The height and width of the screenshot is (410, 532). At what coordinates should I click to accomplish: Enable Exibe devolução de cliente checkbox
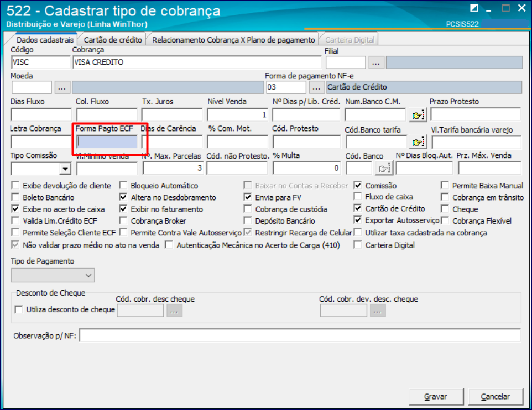click(x=15, y=186)
